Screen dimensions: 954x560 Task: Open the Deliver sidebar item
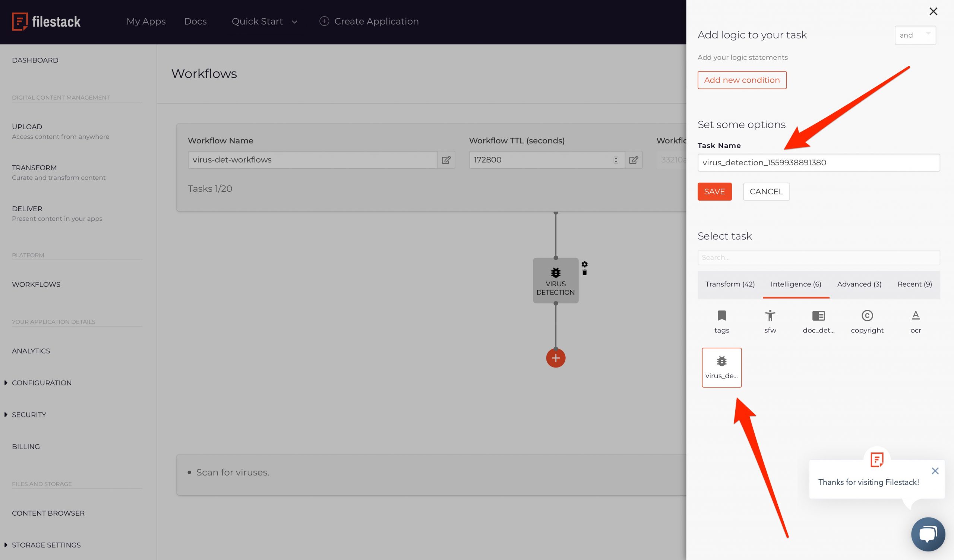[x=57, y=213]
